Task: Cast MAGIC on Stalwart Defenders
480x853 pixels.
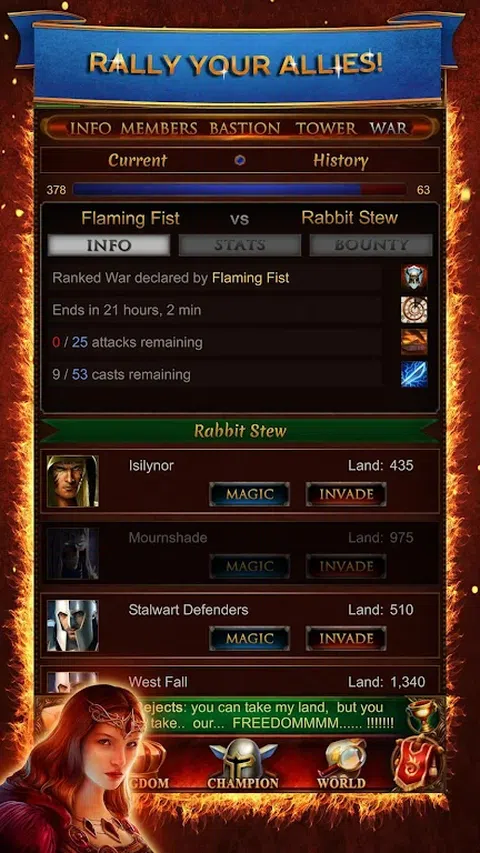Action: pyautogui.click(x=250, y=638)
